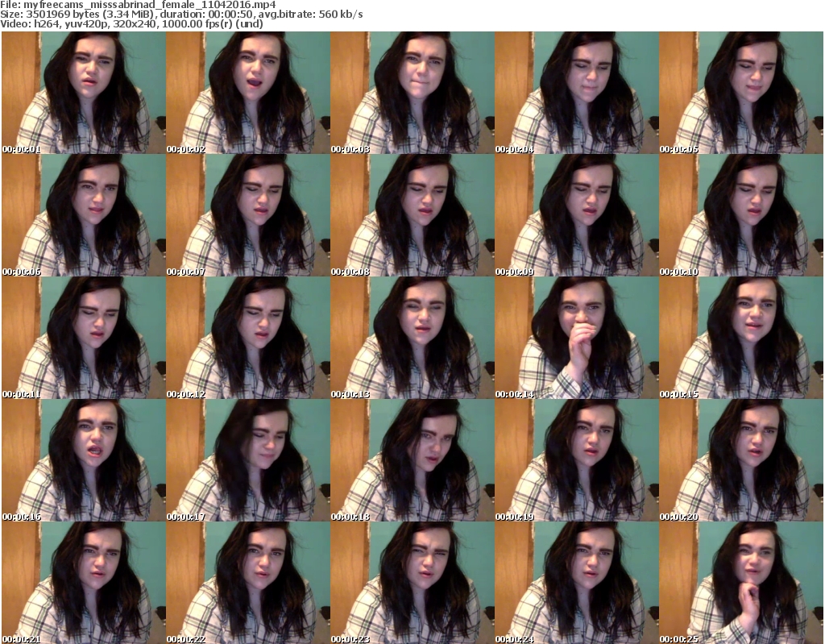Click the File name header line

pos(139,5)
